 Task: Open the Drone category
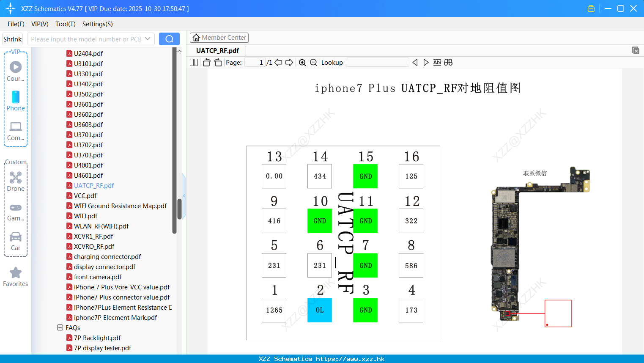(16, 181)
